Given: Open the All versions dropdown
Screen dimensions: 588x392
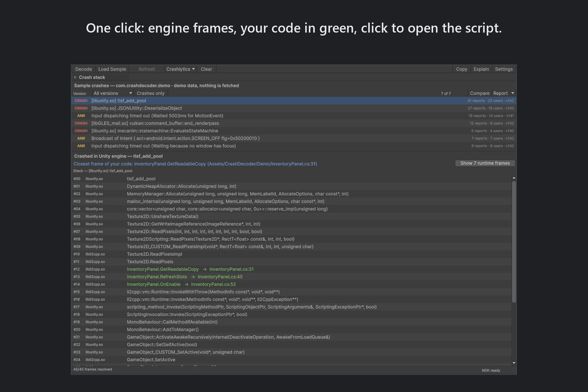Looking at the screenshot, I should pos(112,93).
